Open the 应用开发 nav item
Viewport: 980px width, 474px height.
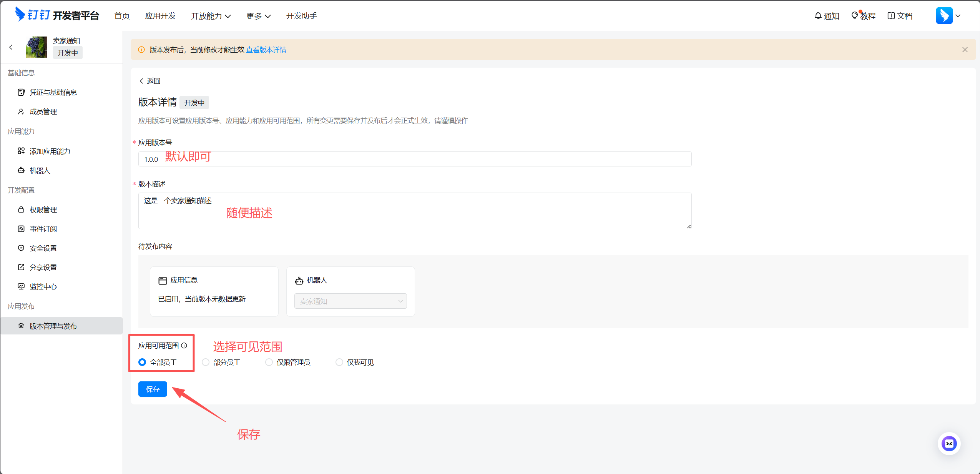(x=160, y=16)
